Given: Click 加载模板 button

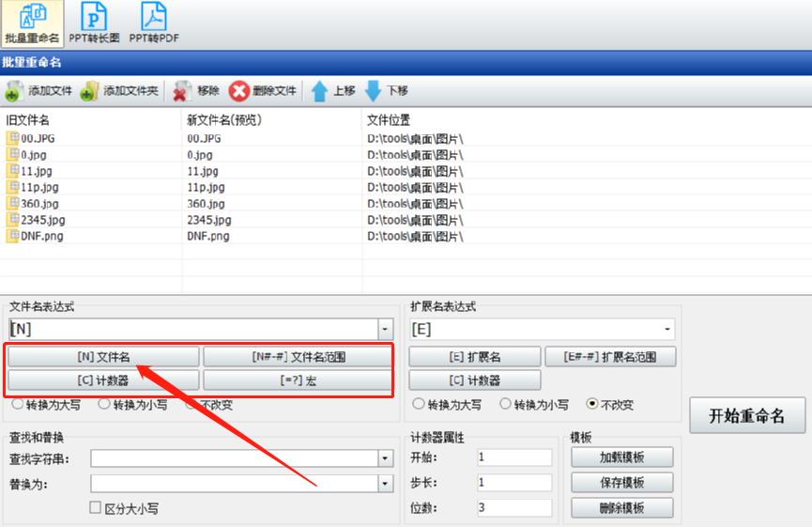Looking at the screenshot, I should 622,457.
